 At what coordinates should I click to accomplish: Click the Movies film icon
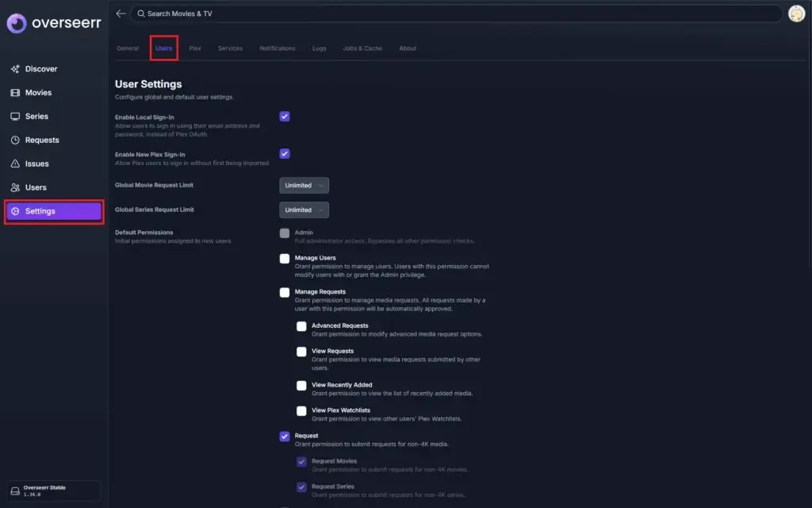click(x=15, y=93)
